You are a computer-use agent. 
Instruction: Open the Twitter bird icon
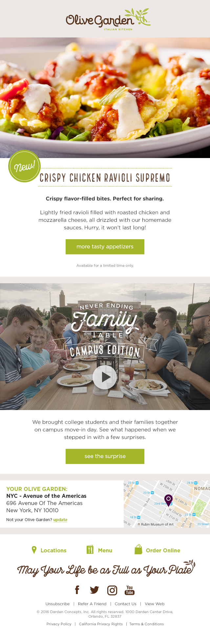94,590
